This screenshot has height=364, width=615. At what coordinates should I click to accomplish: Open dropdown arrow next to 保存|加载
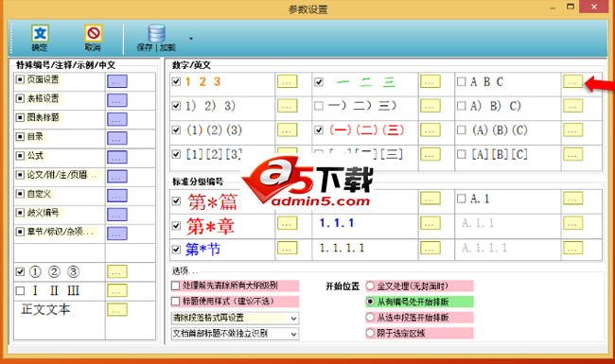[x=191, y=39]
